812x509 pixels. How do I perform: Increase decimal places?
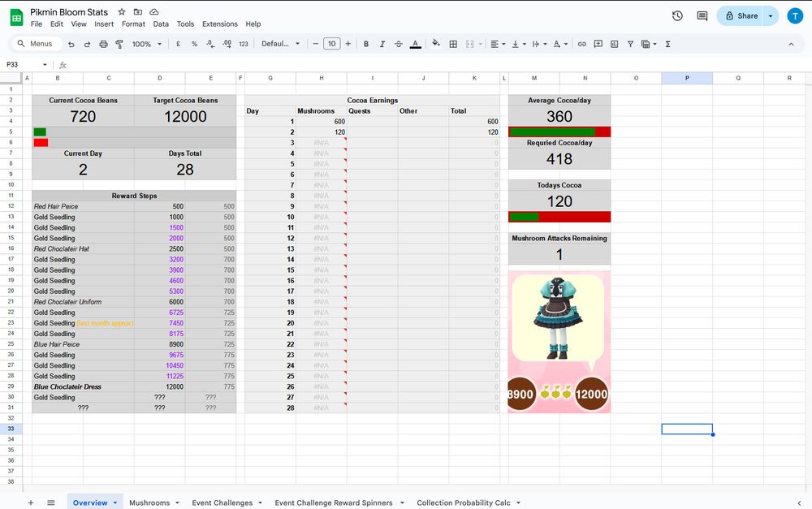tap(227, 44)
